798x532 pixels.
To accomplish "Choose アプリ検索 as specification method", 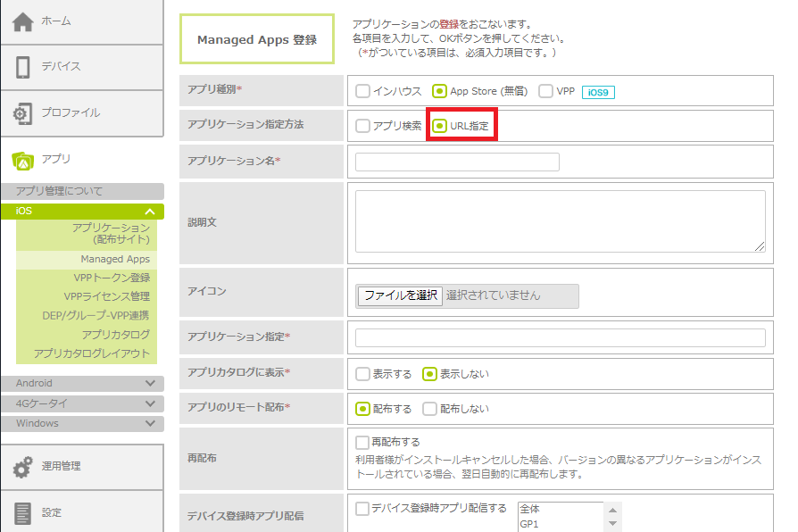I will (x=363, y=126).
